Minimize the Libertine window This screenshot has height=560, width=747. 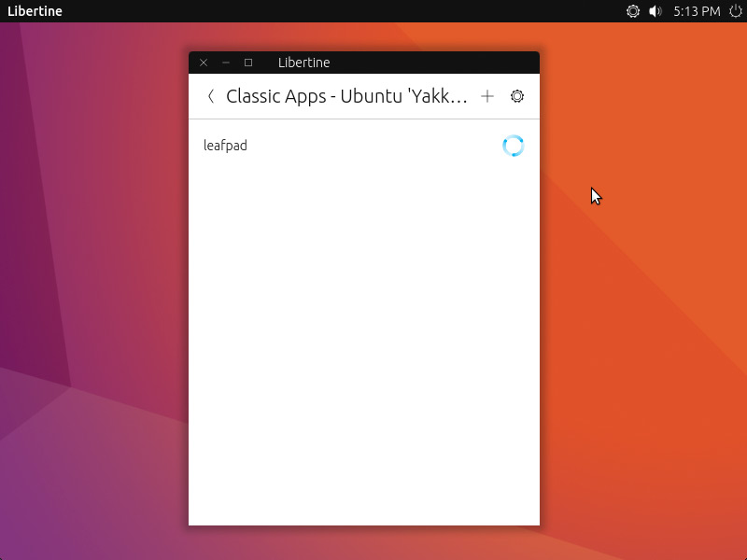pos(226,63)
